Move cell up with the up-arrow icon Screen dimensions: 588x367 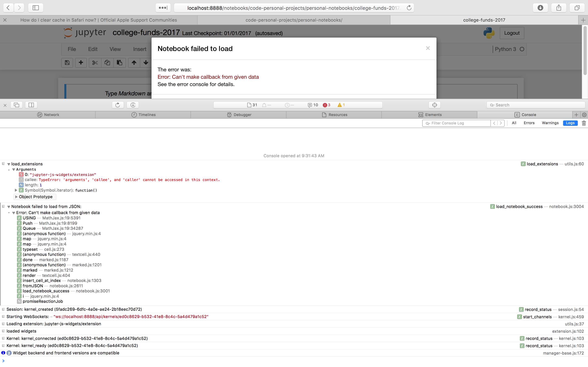pyautogui.click(x=134, y=63)
